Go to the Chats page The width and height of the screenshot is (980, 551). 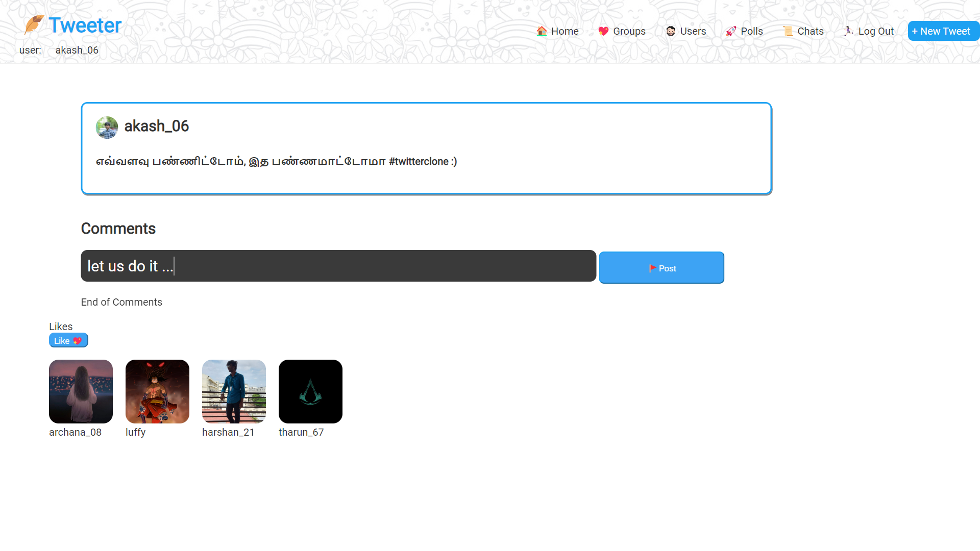coord(810,31)
